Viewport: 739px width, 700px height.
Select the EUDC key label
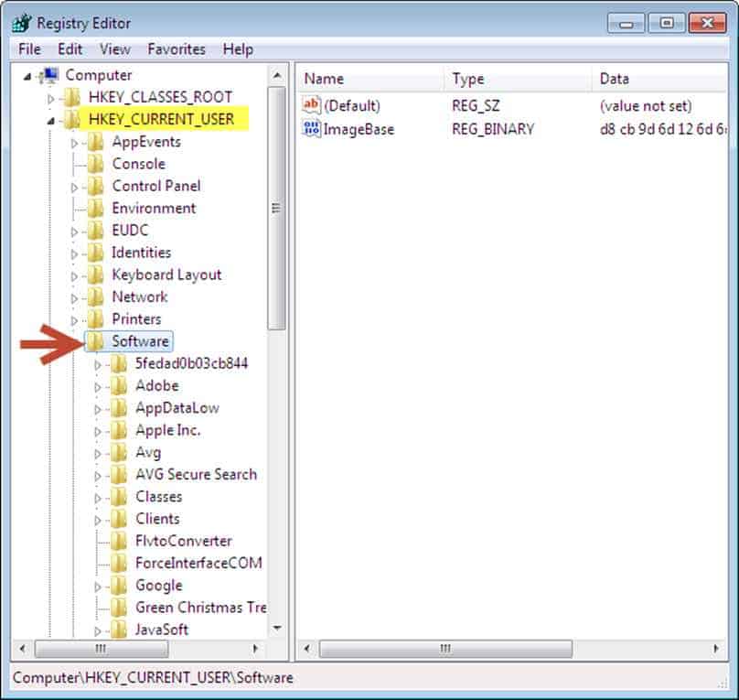click(130, 231)
